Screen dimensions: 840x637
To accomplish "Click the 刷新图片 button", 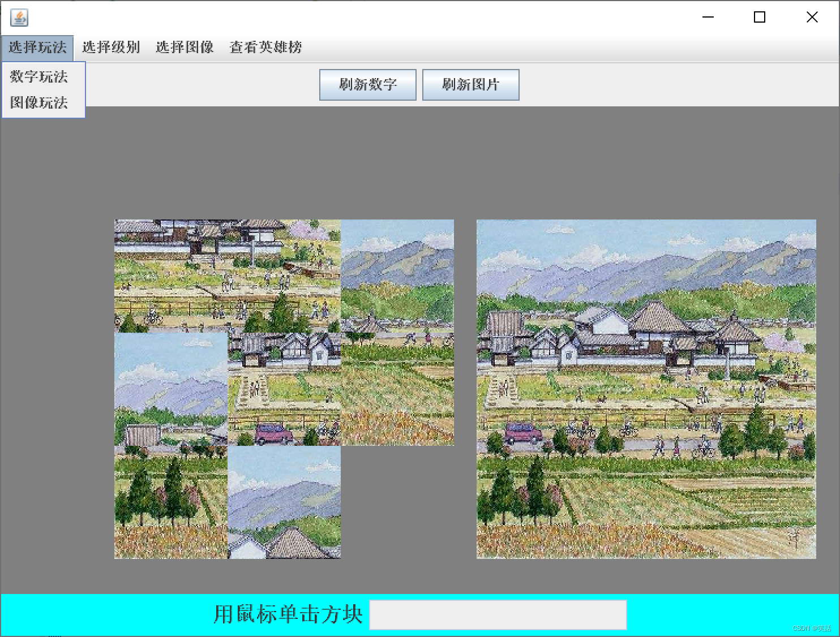I will tap(471, 85).
